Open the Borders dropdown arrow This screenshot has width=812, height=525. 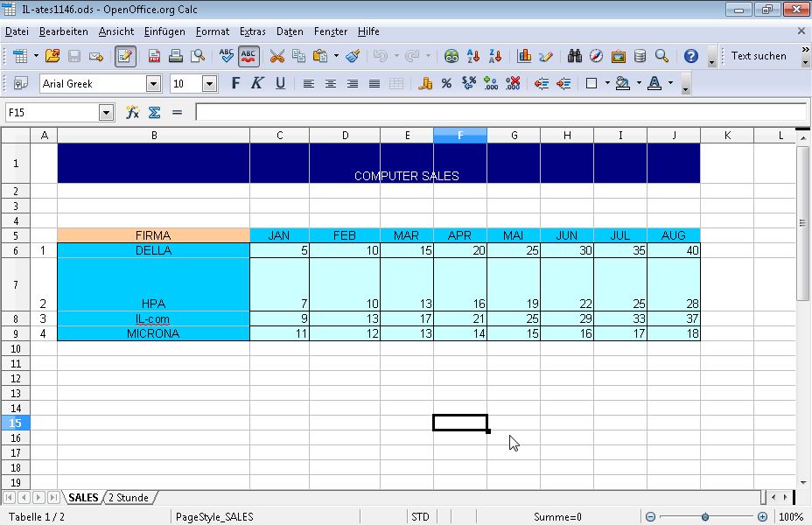pos(607,83)
